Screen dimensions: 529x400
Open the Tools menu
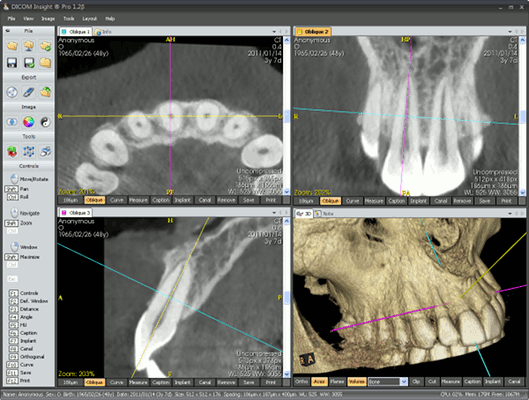(x=69, y=19)
